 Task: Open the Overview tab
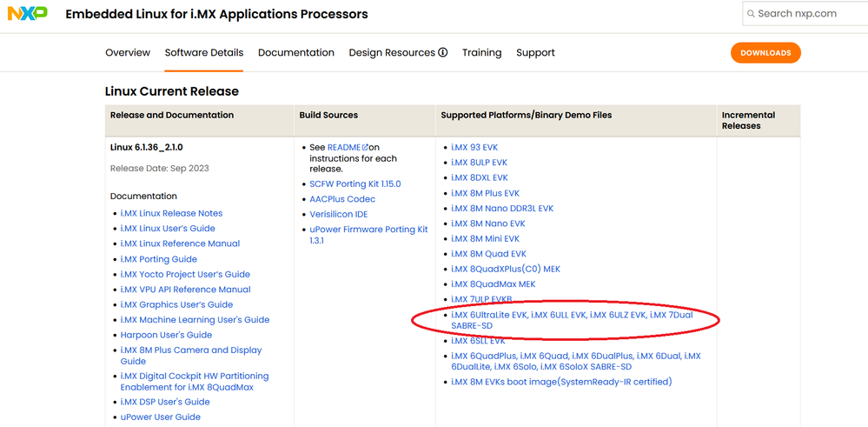point(128,53)
